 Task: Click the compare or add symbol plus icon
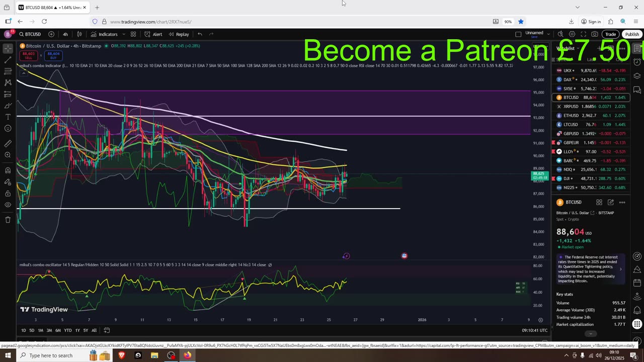pyautogui.click(x=51, y=34)
